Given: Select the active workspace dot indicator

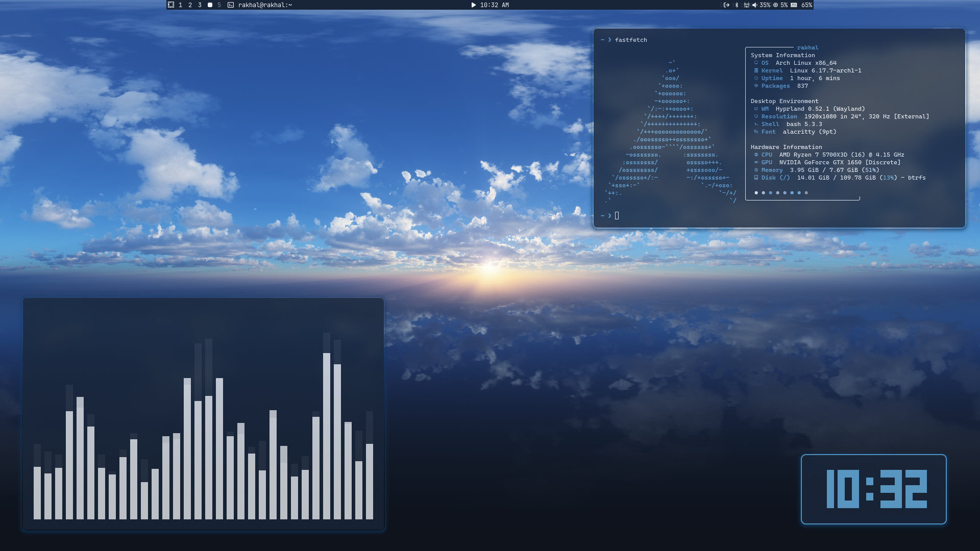Looking at the screenshot, I should pos(210,5).
